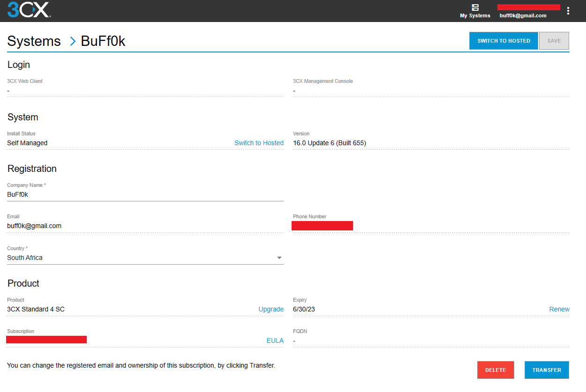Click the 3CX Management Console label
Screen dimensions: 586x392
(x=323, y=81)
